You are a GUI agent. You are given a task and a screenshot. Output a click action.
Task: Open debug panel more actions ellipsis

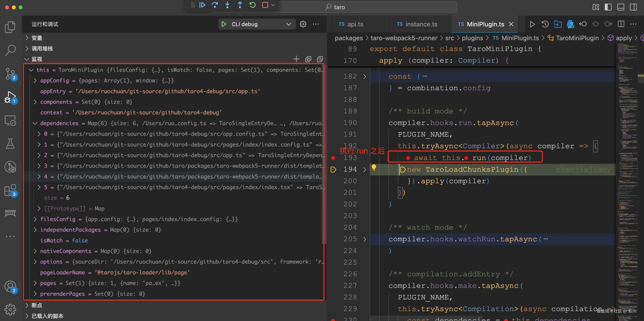316,24
